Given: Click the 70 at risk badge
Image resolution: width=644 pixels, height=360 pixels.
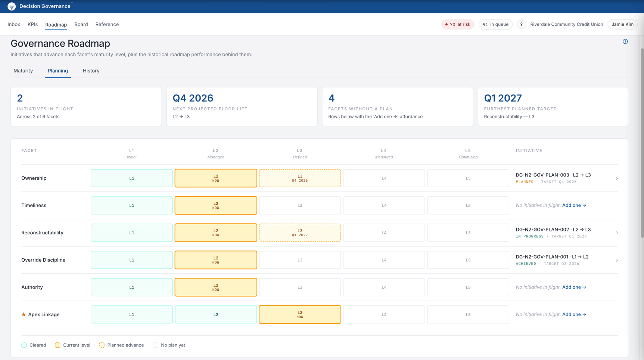Looking at the screenshot, I should (458, 24).
